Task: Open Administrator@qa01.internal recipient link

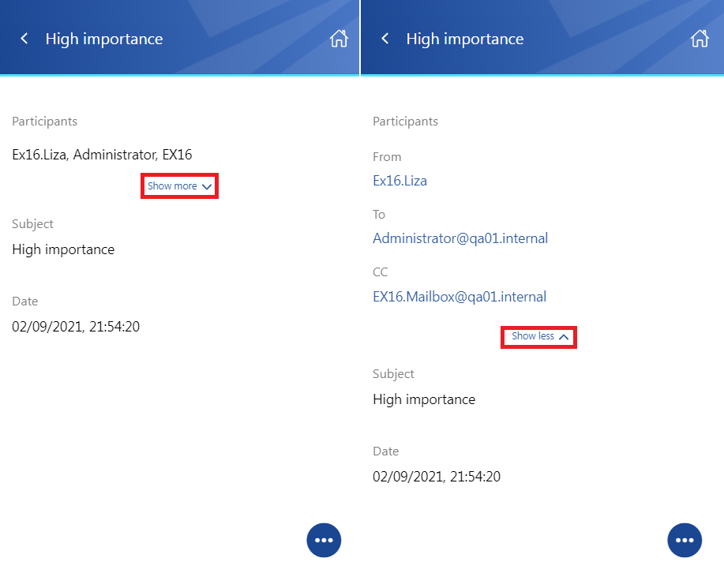Action: click(460, 238)
